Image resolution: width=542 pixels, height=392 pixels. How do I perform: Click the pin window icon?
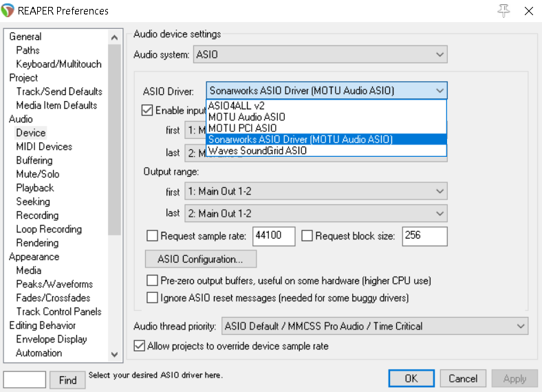(x=503, y=11)
